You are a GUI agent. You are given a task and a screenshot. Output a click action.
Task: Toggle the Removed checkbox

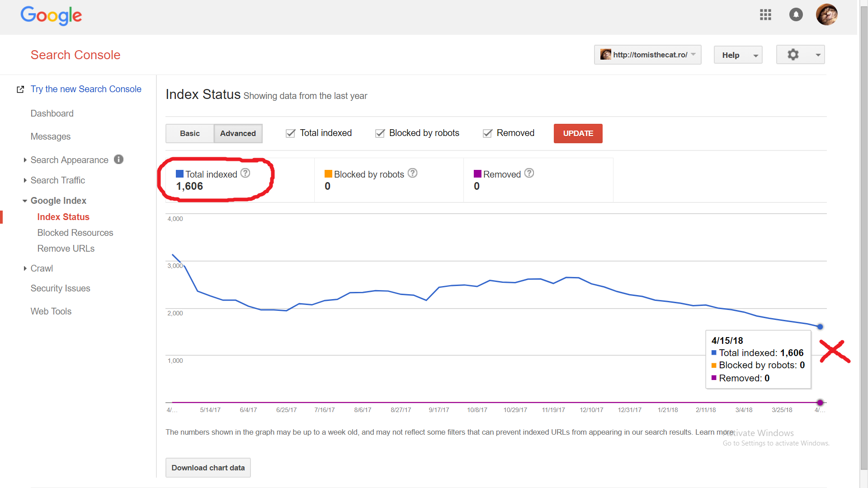click(487, 133)
